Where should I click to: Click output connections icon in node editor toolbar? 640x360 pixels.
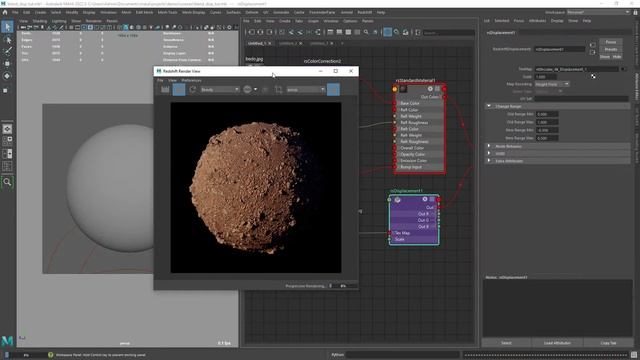[269, 32]
